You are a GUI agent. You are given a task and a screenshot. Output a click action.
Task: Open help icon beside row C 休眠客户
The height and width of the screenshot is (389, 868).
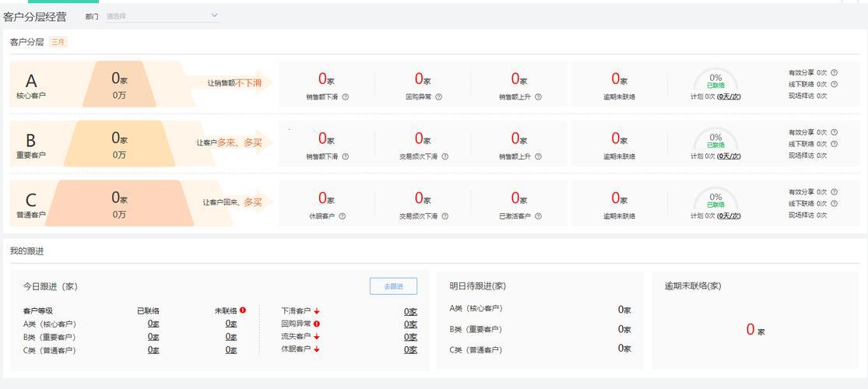coord(342,216)
